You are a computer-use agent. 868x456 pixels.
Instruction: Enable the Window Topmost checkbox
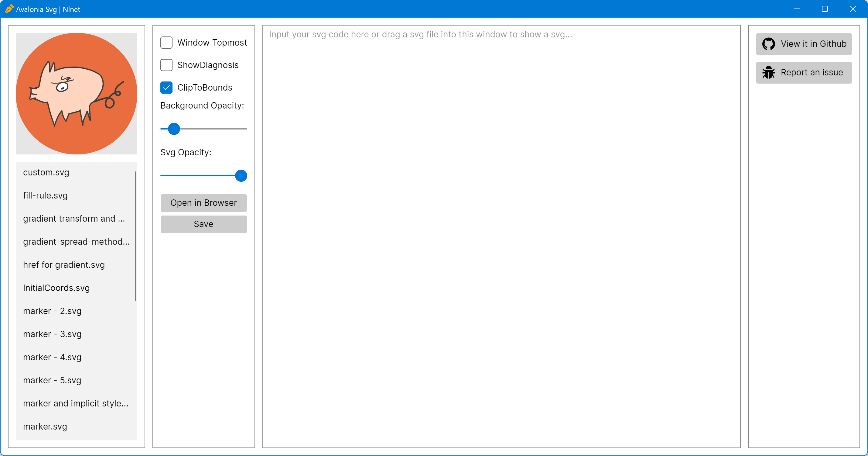166,43
